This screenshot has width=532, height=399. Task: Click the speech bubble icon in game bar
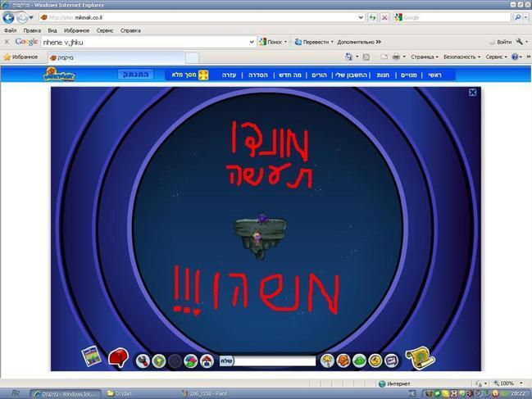tap(391, 360)
